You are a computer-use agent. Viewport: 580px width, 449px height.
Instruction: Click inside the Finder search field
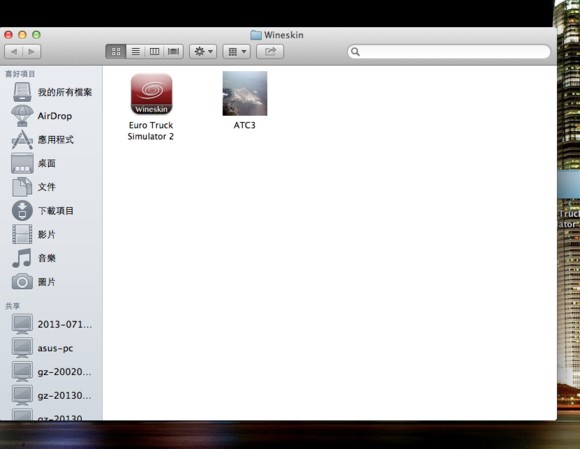pyautogui.click(x=449, y=51)
